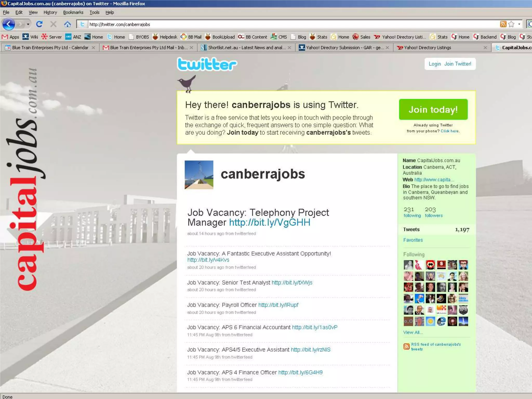Open the Telephony Project Manager bit.ly link
Screen dimensions: 532x399
tap(269, 222)
